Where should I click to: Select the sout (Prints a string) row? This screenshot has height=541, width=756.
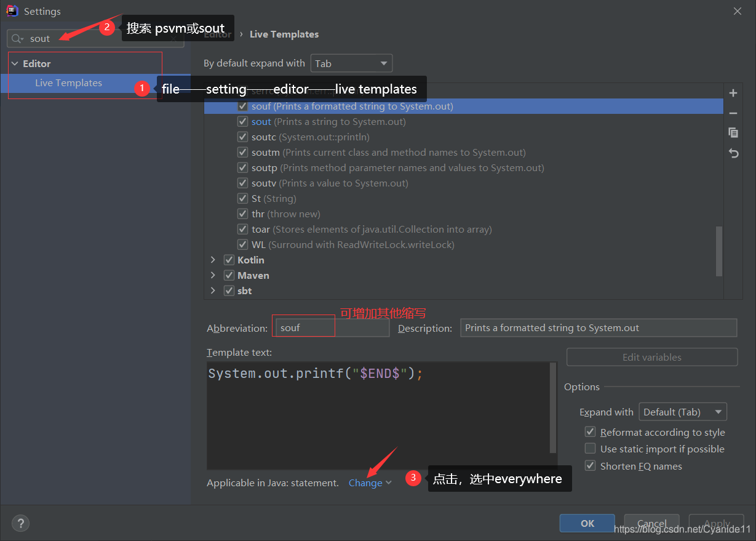click(463, 121)
